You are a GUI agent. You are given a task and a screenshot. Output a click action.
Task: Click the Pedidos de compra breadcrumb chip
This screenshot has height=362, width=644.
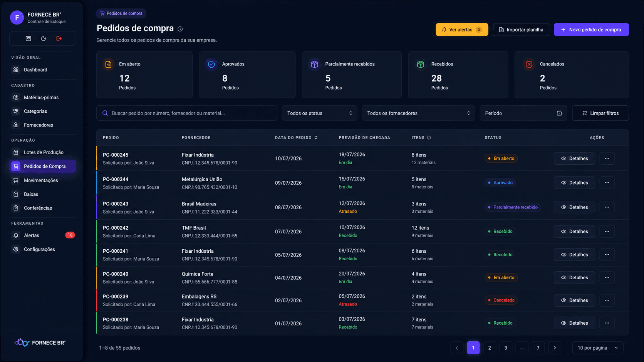[x=121, y=13]
